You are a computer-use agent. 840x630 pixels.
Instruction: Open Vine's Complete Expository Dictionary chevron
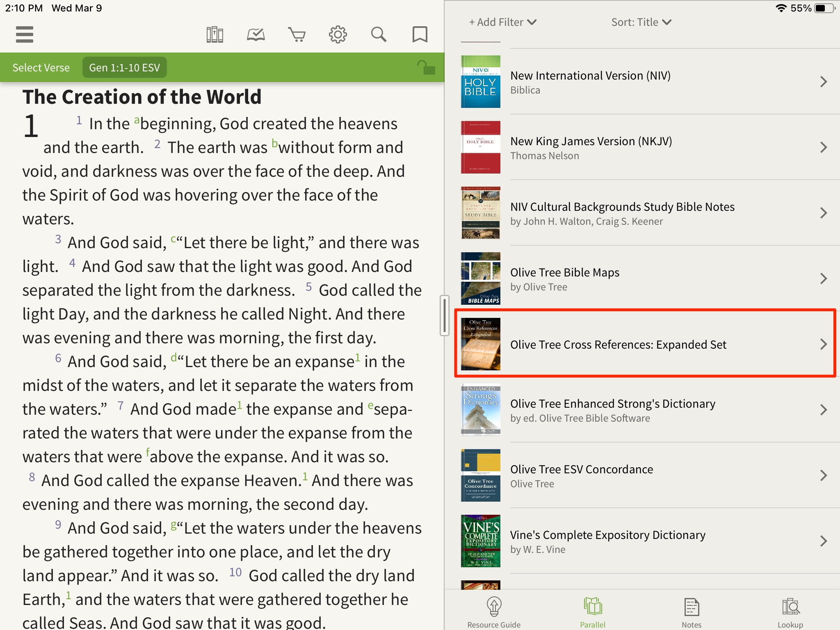pyautogui.click(x=824, y=541)
